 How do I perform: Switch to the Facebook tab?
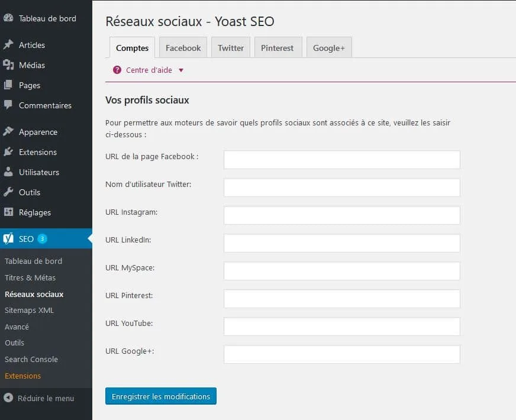183,48
